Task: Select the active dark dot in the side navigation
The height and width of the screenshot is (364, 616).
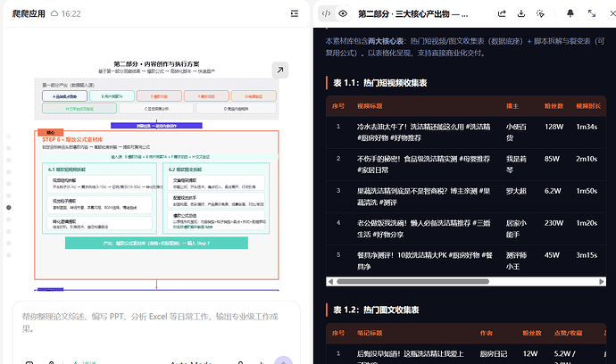Action: (x=9, y=207)
